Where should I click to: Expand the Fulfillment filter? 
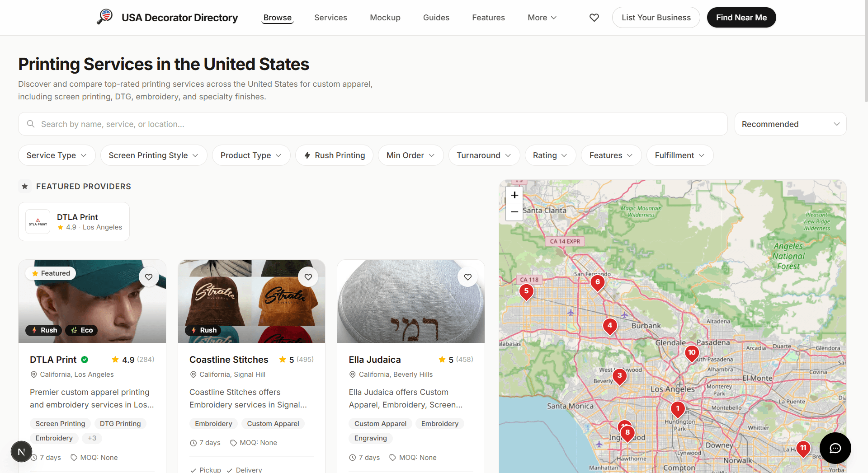pos(680,155)
